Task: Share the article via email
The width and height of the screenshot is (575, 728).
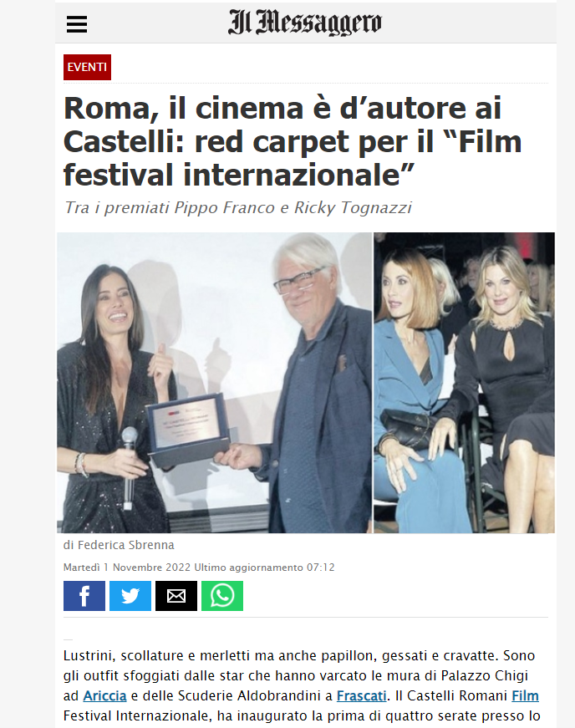Action: [176, 596]
